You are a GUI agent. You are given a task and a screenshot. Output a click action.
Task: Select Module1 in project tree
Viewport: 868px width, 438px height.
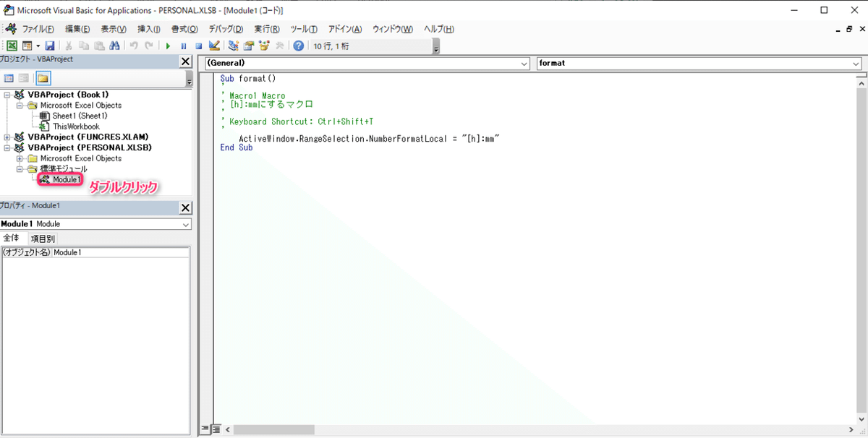click(67, 179)
